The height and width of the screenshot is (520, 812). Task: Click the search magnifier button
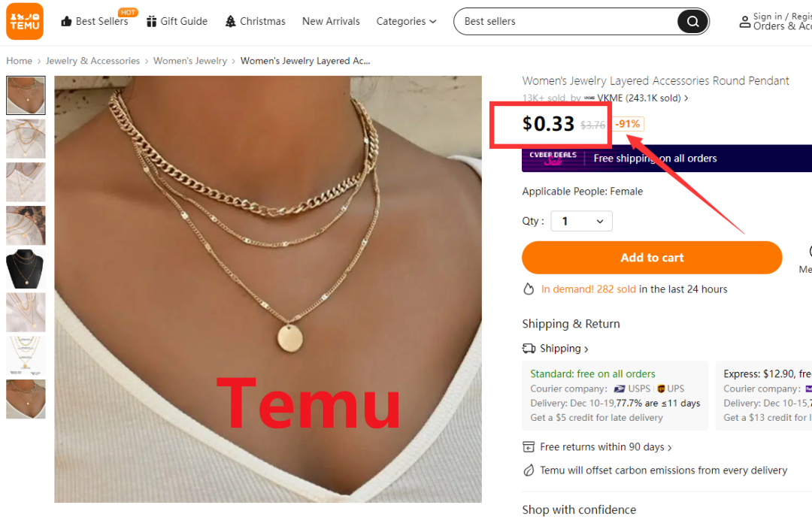tap(692, 21)
